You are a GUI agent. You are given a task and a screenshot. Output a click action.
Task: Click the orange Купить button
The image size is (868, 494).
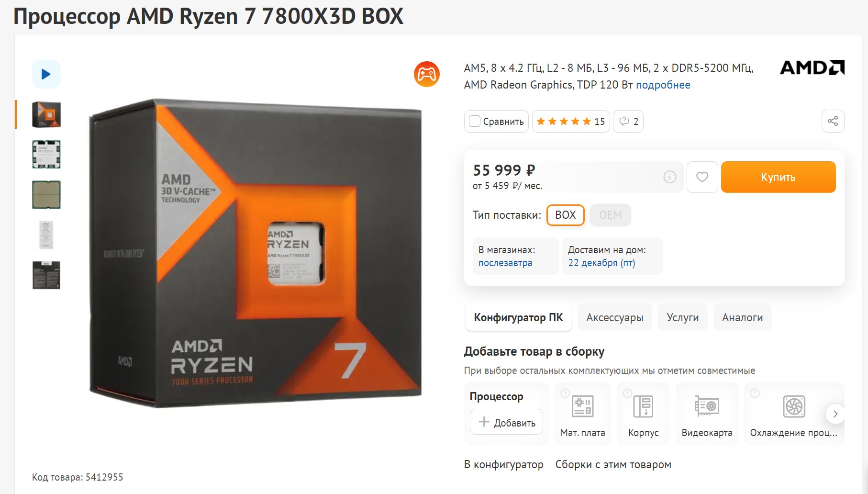(778, 177)
